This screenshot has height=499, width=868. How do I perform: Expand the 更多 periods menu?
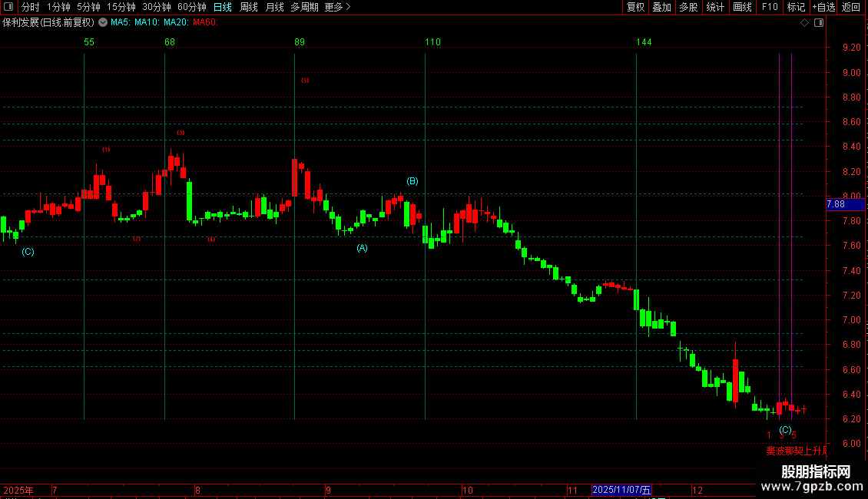[x=338, y=7]
